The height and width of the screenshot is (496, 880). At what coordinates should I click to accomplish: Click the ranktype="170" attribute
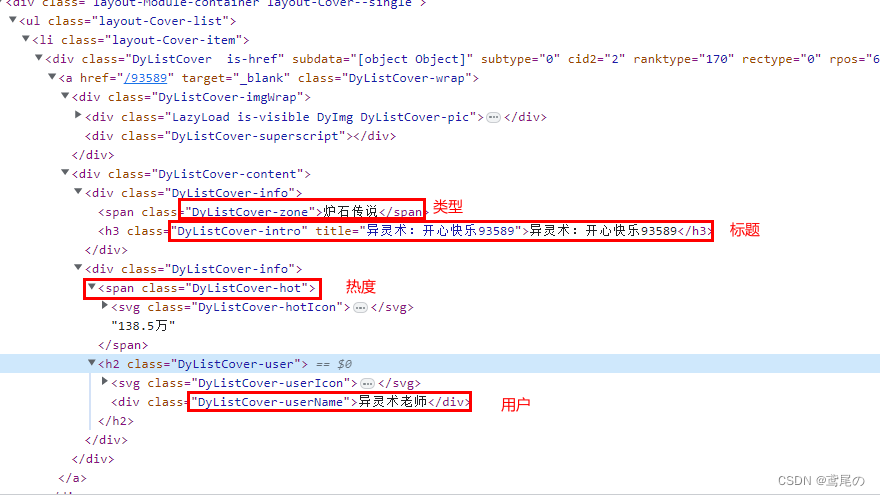(x=684, y=59)
